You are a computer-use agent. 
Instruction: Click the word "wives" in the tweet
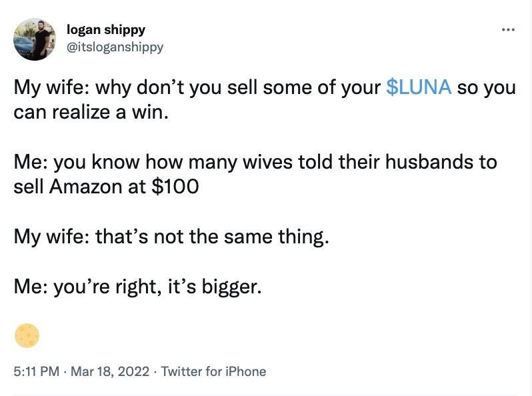(x=265, y=163)
